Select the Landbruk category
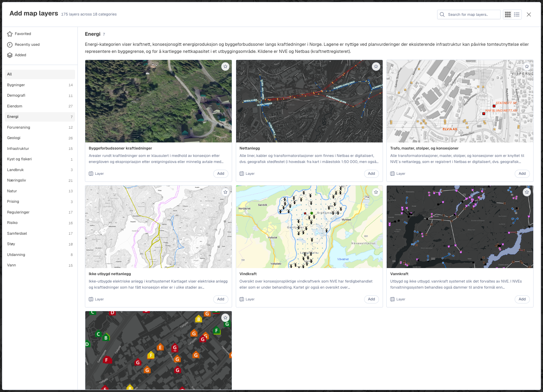The width and height of the screenshot is (543, 392). 40,170
